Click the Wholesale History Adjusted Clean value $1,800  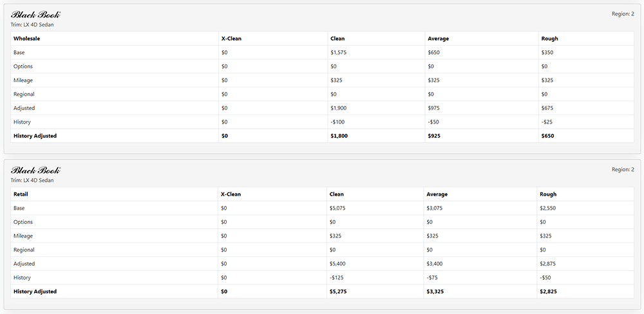(339, 136)
